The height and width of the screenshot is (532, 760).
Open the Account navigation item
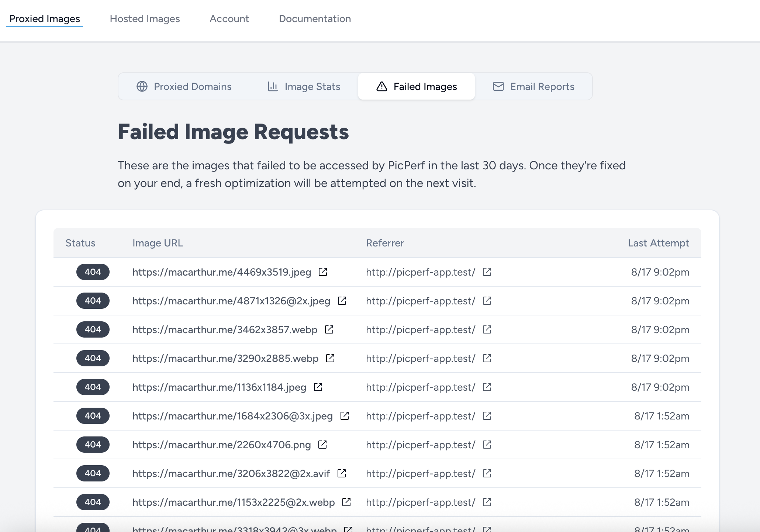click(229, 19)
